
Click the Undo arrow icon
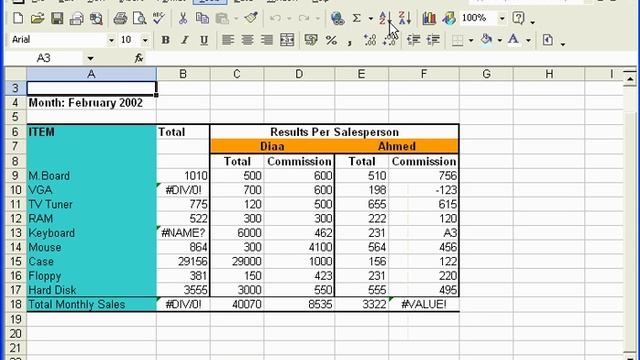[276, 18]
